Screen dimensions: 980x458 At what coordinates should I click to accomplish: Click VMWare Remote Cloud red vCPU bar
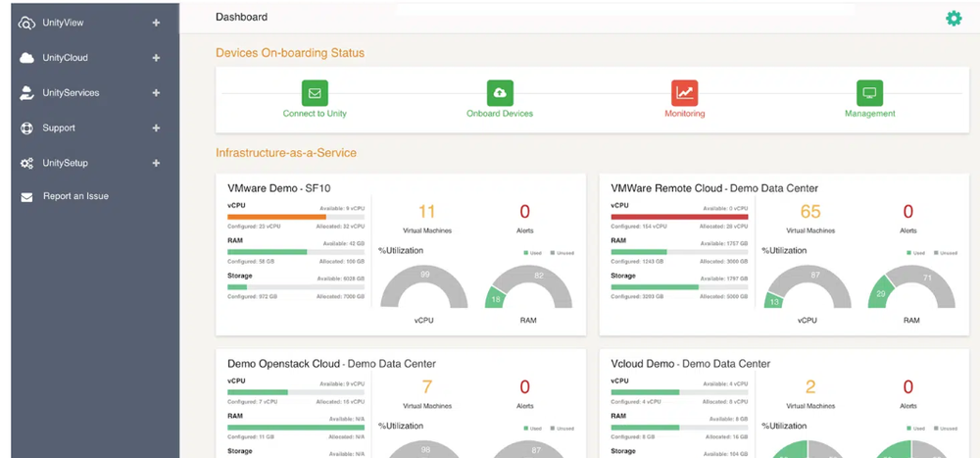tap(679, 217)
